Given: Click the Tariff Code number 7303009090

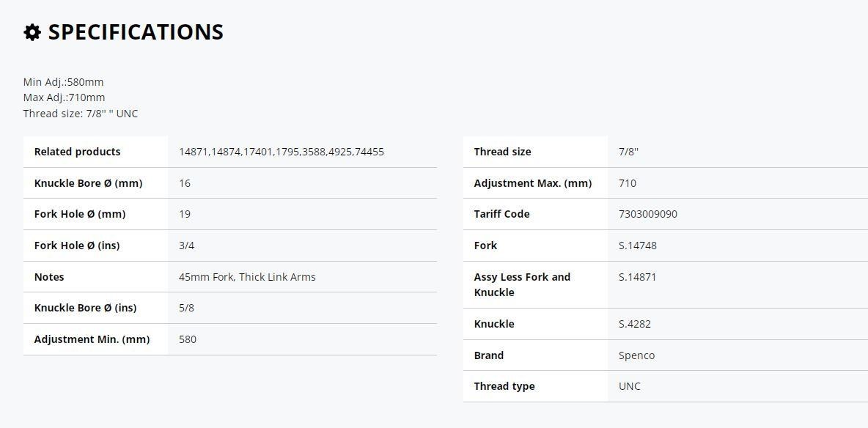Looking at the screenshot, I should click(x=647, y=214).
